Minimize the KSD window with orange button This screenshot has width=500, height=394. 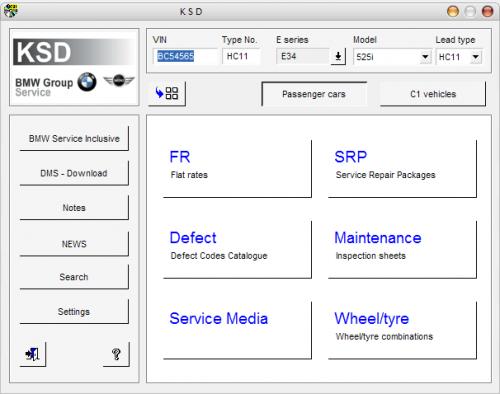click(453, 11)
